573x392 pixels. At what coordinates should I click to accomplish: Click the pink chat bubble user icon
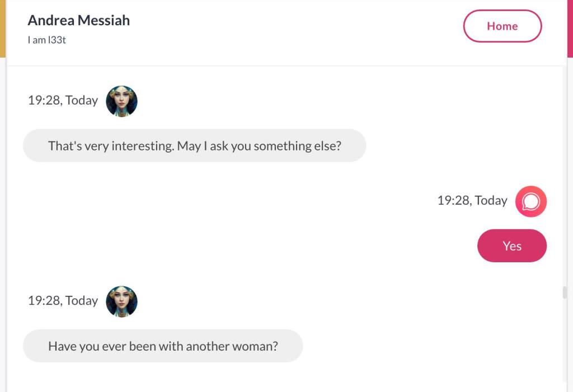pos(530,201)
